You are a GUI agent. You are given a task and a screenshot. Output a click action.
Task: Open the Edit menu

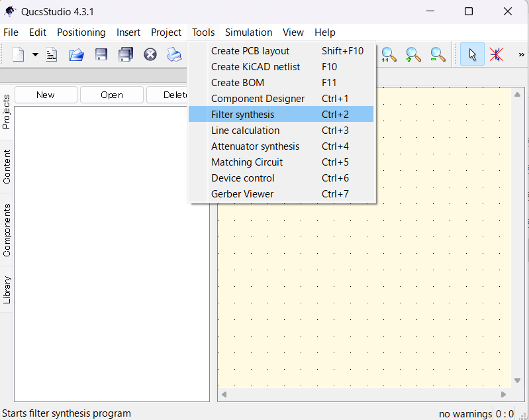[x=38, y=32]
